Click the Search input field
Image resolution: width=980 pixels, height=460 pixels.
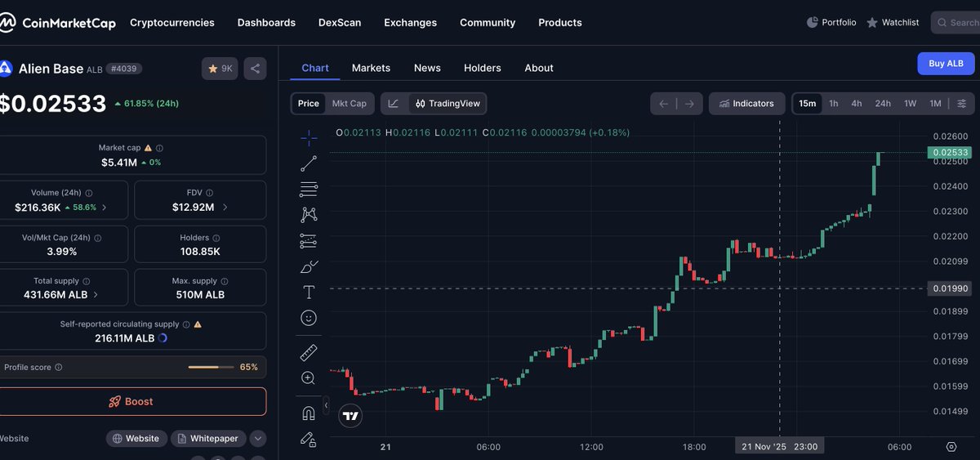(x=955, y=22)
